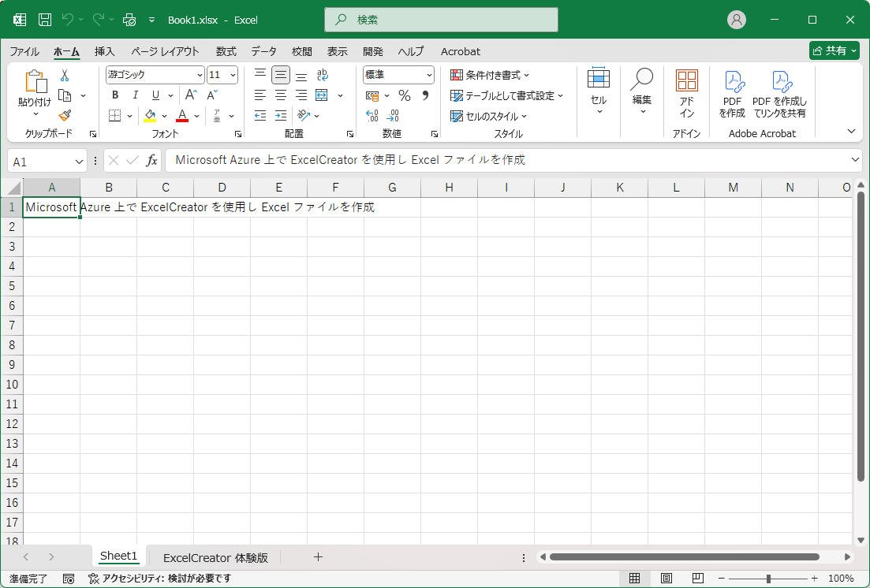Click the decrease decimal icon
The height and width of the screenshot is (588, 870).
[393, 115]
